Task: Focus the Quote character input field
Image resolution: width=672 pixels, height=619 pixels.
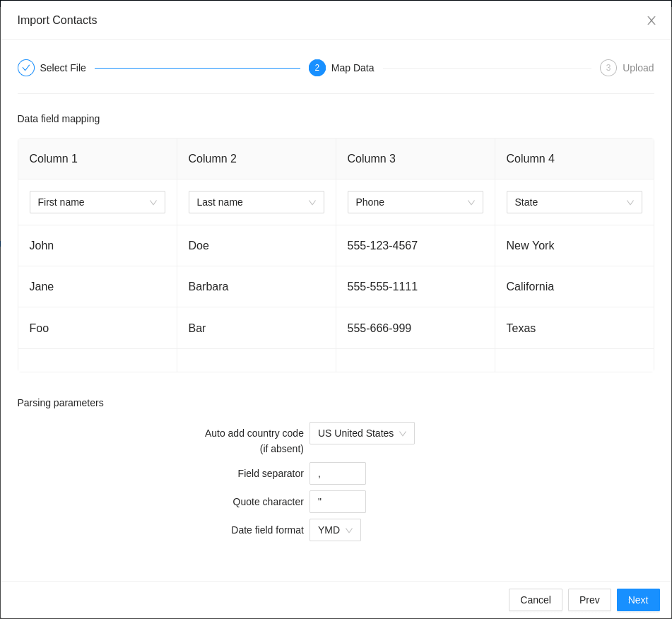Action: click(x=337, y=502)
